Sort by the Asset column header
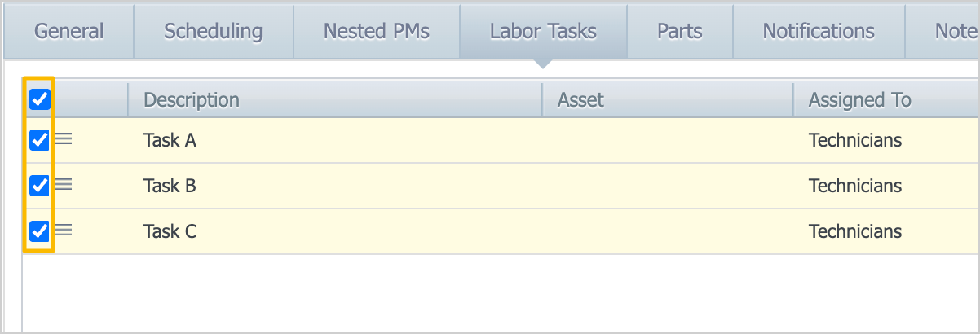The image size is (980, 334). click(x=580, y=100)
